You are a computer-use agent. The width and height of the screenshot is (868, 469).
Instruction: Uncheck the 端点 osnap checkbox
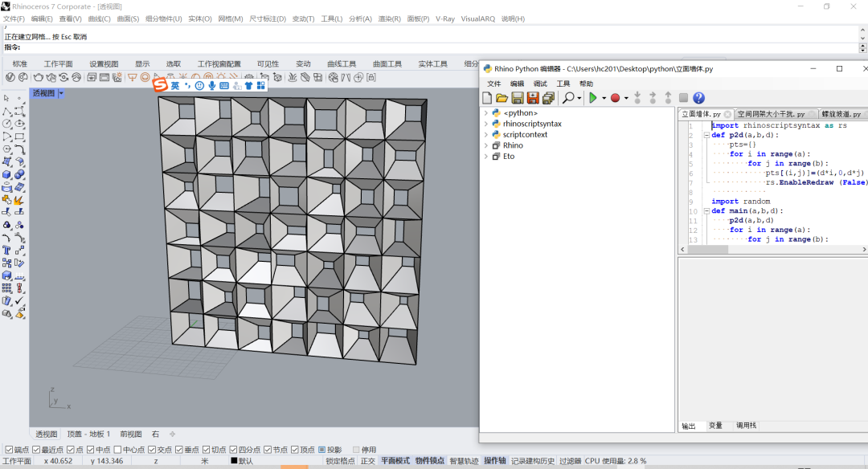coord(9,450)
